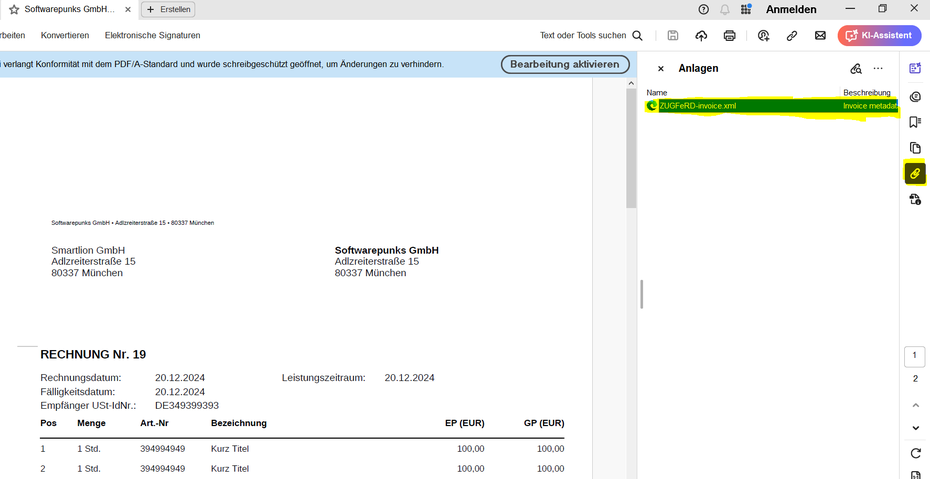The width and height of the screenshot is (930, 479).
Task: Click the Fälligkeitsdatum label
Action: (78, 392)
